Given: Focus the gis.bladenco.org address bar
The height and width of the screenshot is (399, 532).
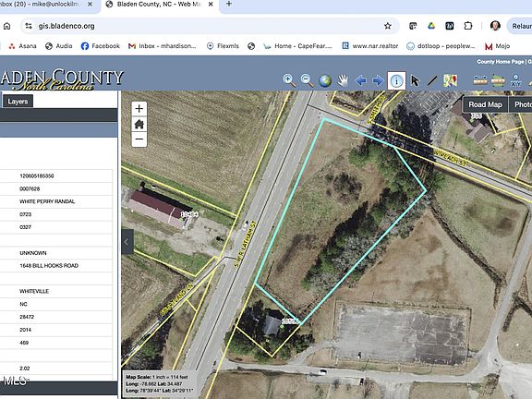Looking at the screenshot, I should [211, 26].
